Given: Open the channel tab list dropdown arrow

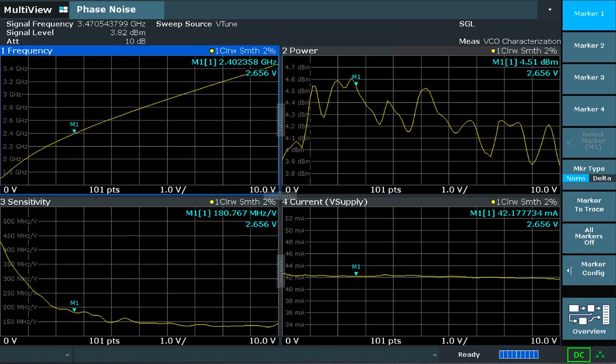Looking at the screenshot, I should click(x=550, y=10).
